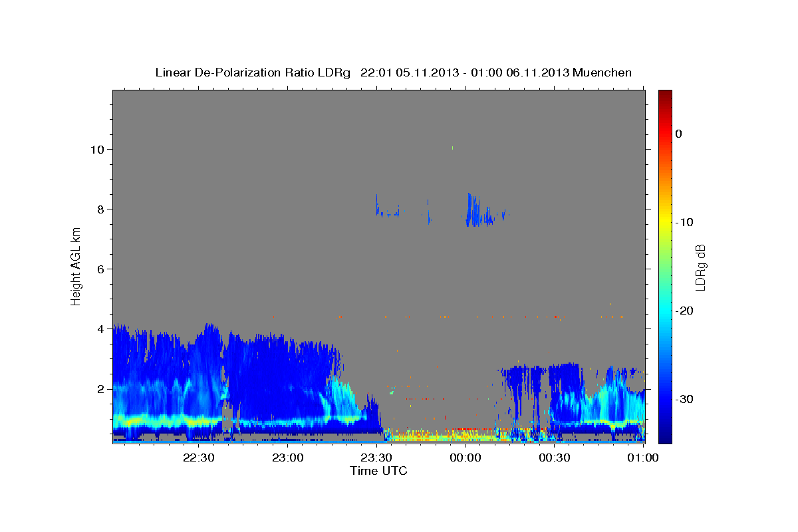The width and height of the screenshot is (798, 532).
Task: Click the 22:30 time tick label
Action: tap(198, 458)
